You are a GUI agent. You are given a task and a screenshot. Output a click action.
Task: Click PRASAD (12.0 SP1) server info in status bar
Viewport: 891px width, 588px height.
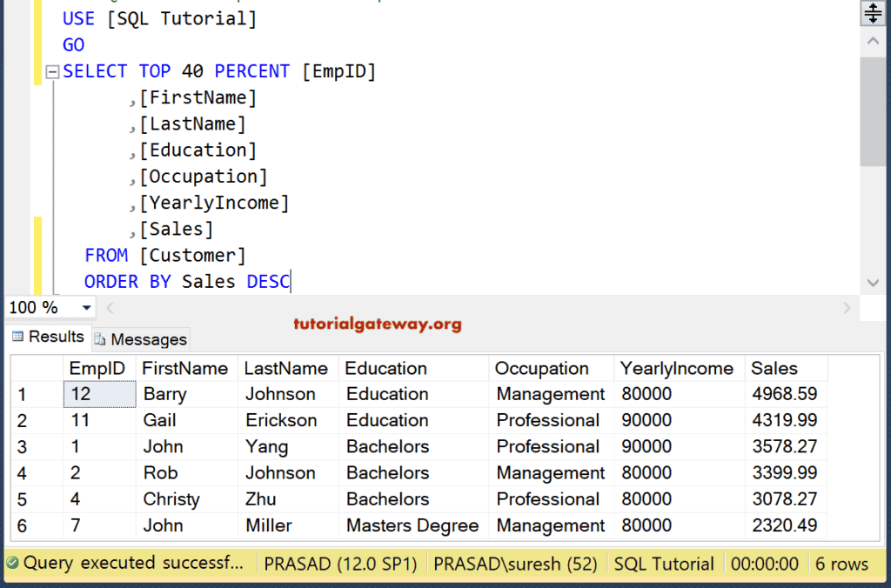pos(340,563)
